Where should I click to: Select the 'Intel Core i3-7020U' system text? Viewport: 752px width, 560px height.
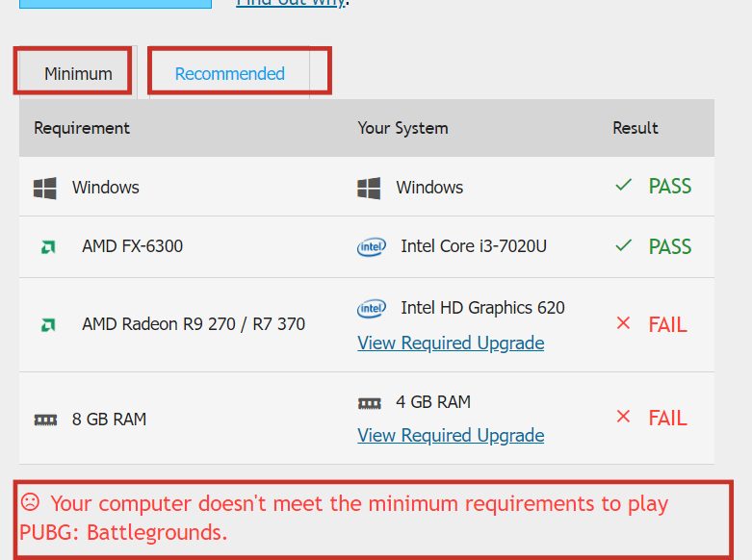click(474, 246)
